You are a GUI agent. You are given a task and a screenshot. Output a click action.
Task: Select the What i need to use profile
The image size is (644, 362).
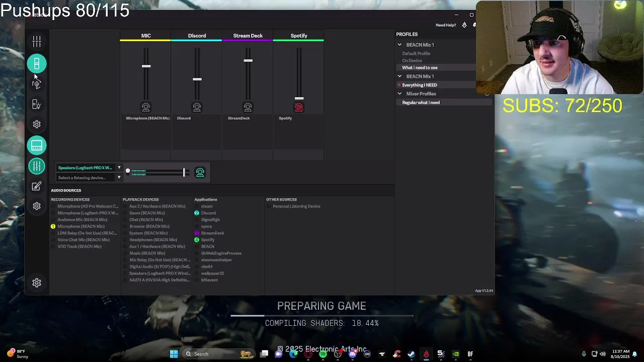tap(420, 67)
